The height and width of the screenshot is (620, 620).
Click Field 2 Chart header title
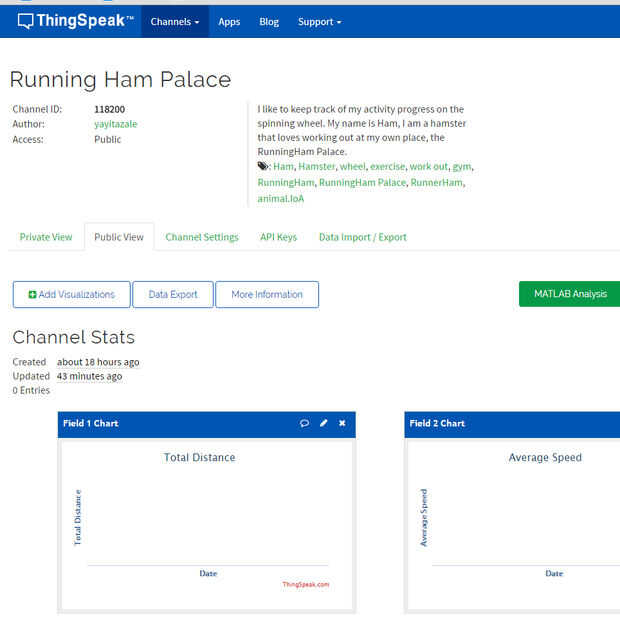pyautogui.click(x=437, y=423)
